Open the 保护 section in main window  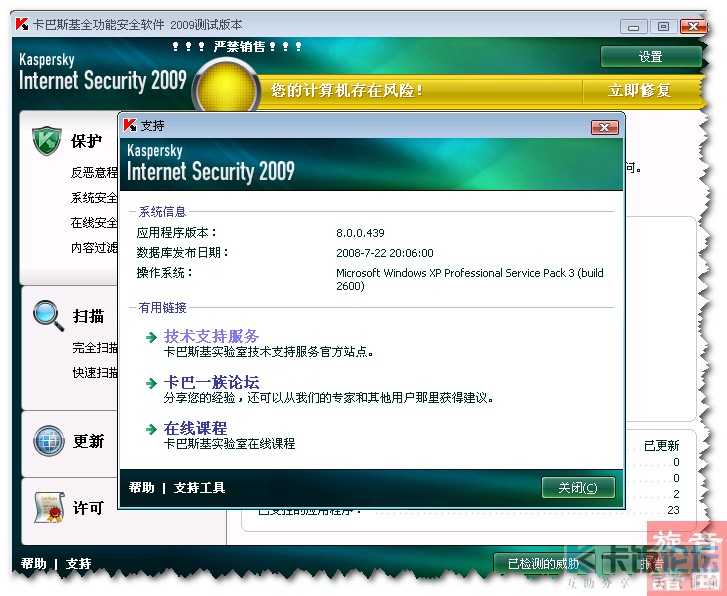click(86, 141)
